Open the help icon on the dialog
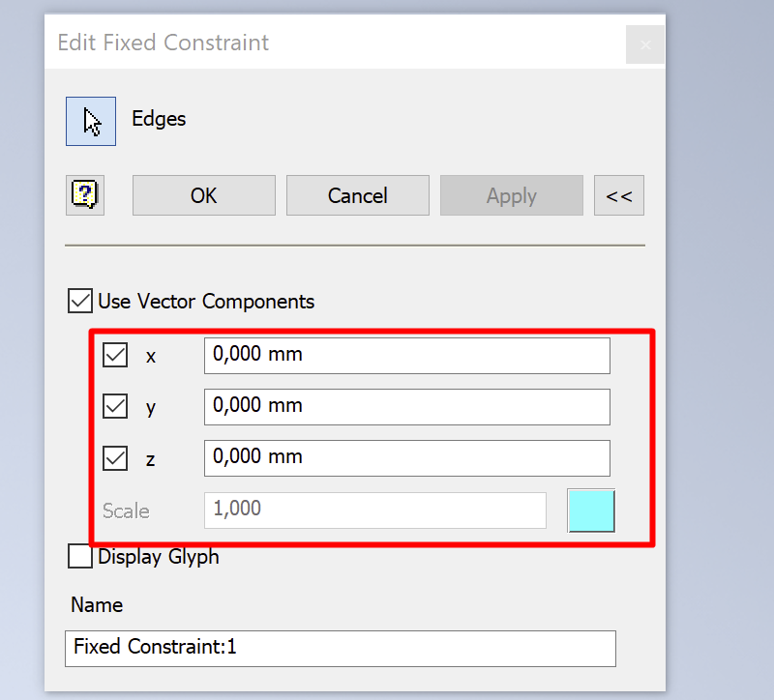 [x=85, y=195]
